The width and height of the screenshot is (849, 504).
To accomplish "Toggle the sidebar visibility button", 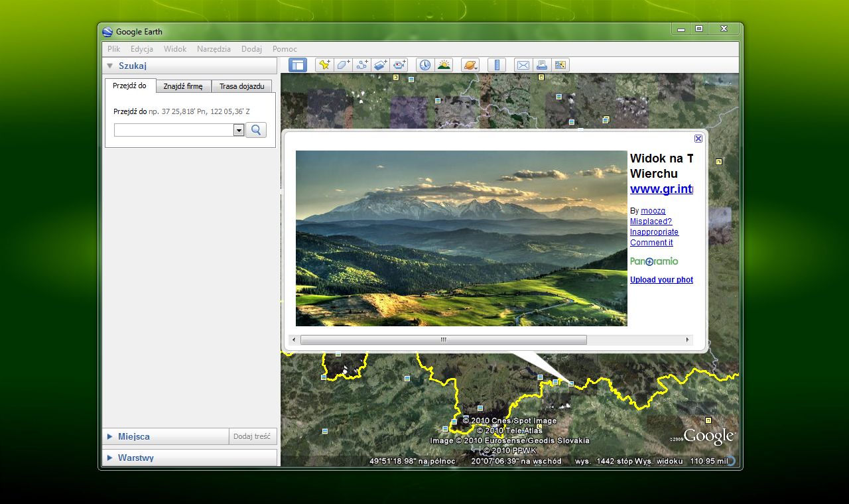I will pyautogui.click(x=298, y=65).
